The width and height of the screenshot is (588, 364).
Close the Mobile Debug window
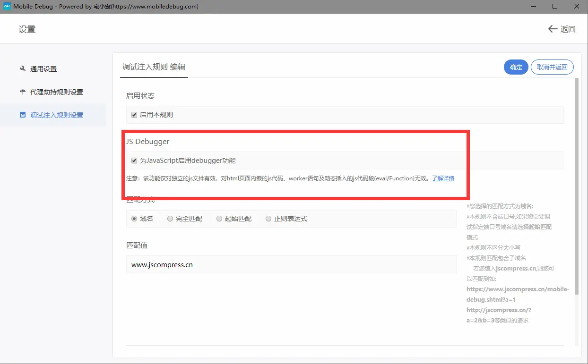(577, 7)
